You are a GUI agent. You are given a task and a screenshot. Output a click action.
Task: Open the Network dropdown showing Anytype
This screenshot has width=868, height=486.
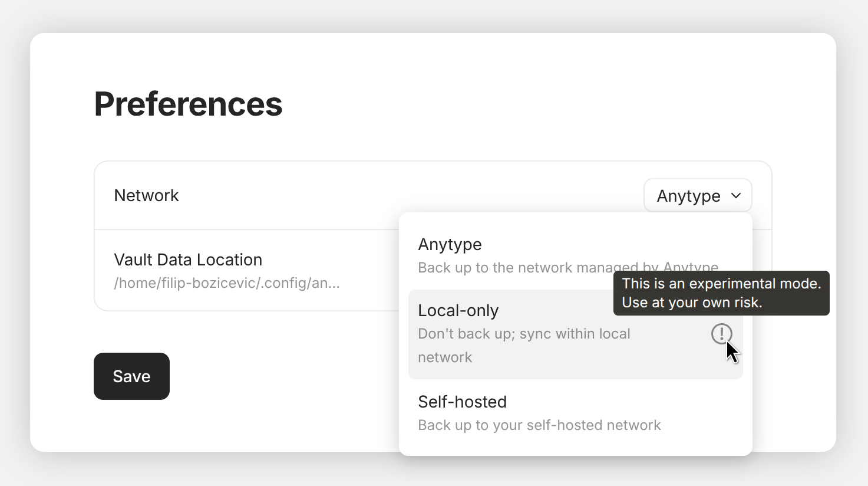tap(698, 196)
